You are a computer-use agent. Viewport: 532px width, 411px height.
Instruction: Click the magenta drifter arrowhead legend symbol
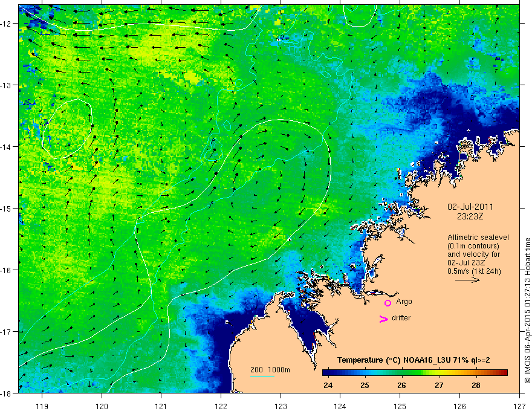click(x=383, y=319)
